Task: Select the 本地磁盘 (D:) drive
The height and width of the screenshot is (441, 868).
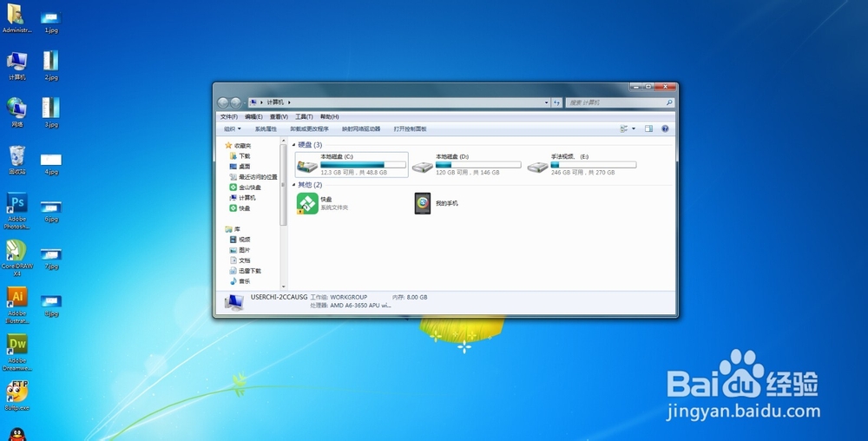Action: (x=467, y=164)
